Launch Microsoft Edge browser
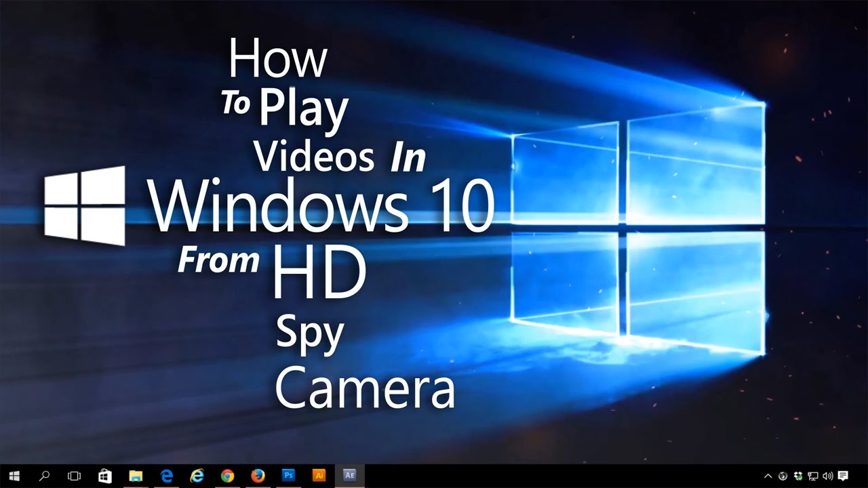This screenshot has height=488, width=868. 166,476
